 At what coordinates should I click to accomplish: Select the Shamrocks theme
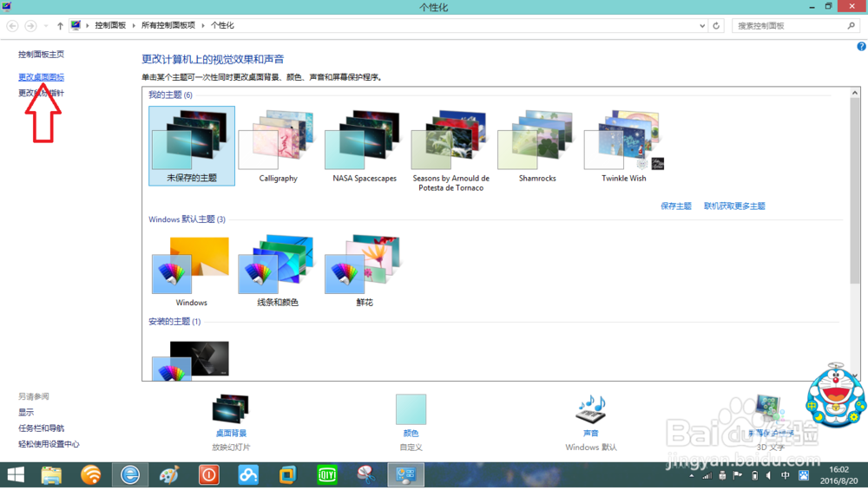click(537, 146)
